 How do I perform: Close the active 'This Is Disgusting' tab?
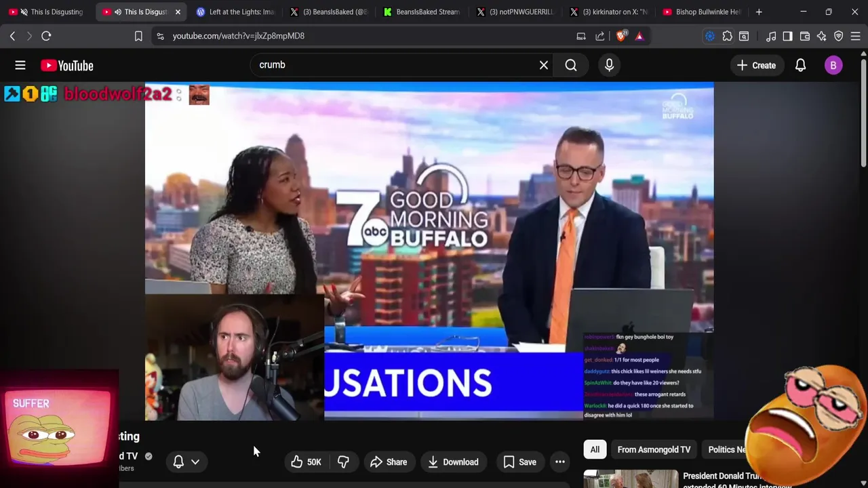click(x=178, y=12)
